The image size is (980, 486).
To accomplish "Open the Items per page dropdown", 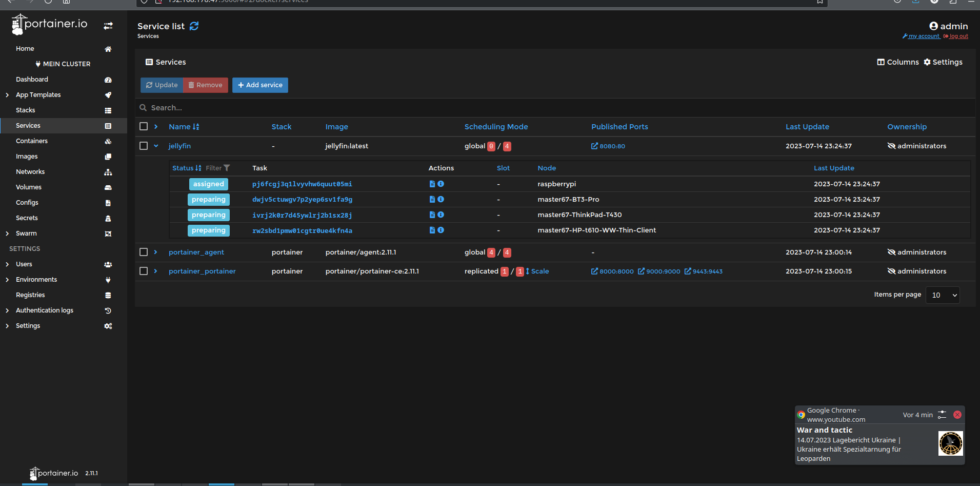I will (x=943, y=295).
